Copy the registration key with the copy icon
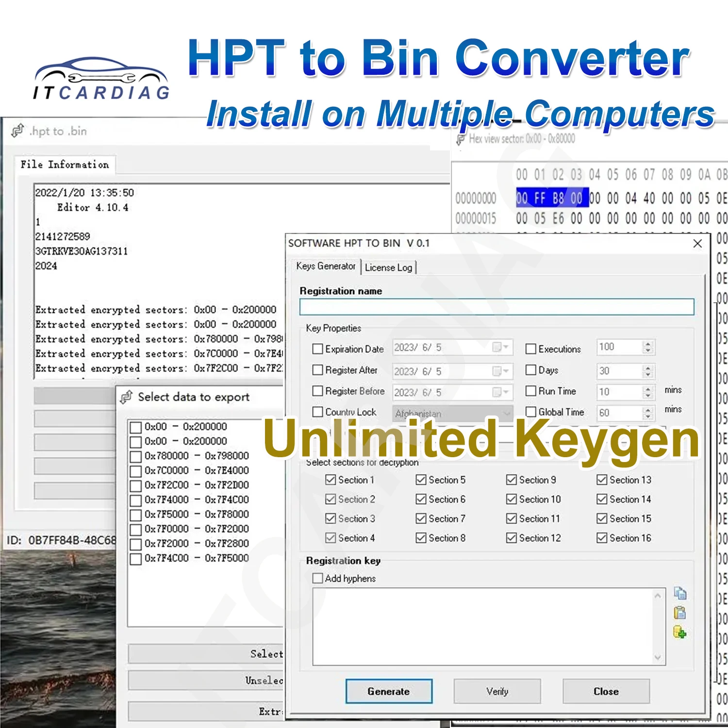 click(x=680, y=593)
